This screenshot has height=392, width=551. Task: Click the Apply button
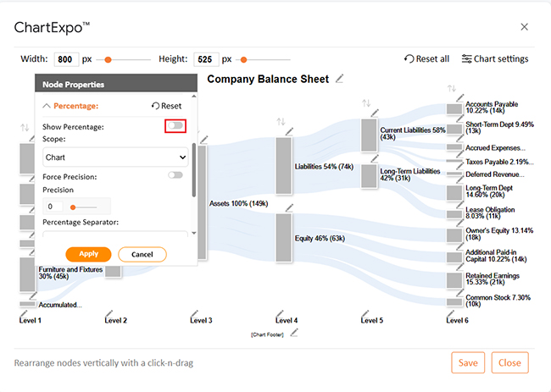pyautogui.click(x=88, y=254)
